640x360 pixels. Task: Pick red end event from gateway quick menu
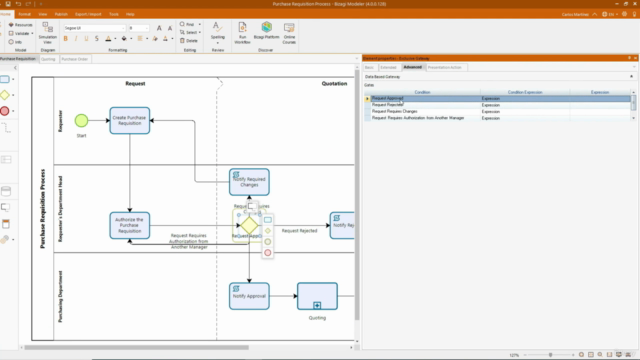(268, 253)
